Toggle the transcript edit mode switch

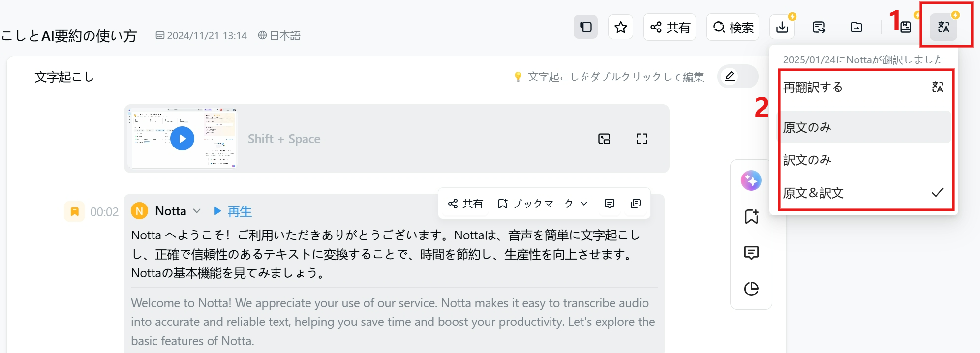737,76
